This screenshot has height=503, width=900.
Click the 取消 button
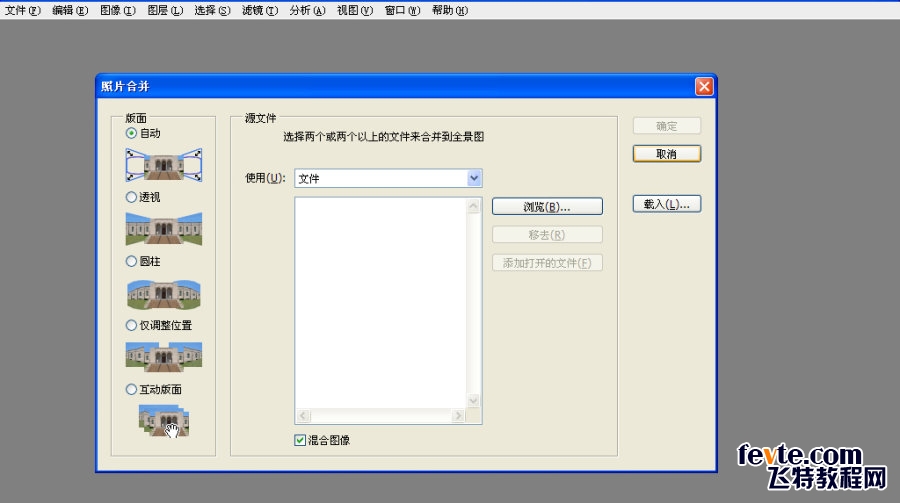point(666,154)
